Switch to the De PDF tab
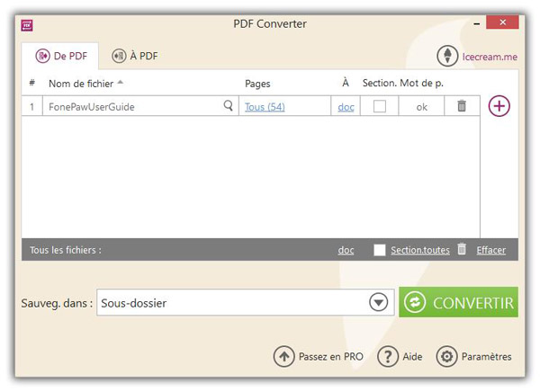This screenshot has height=392, width=540. pyautogui.click(x=61, y=56)
